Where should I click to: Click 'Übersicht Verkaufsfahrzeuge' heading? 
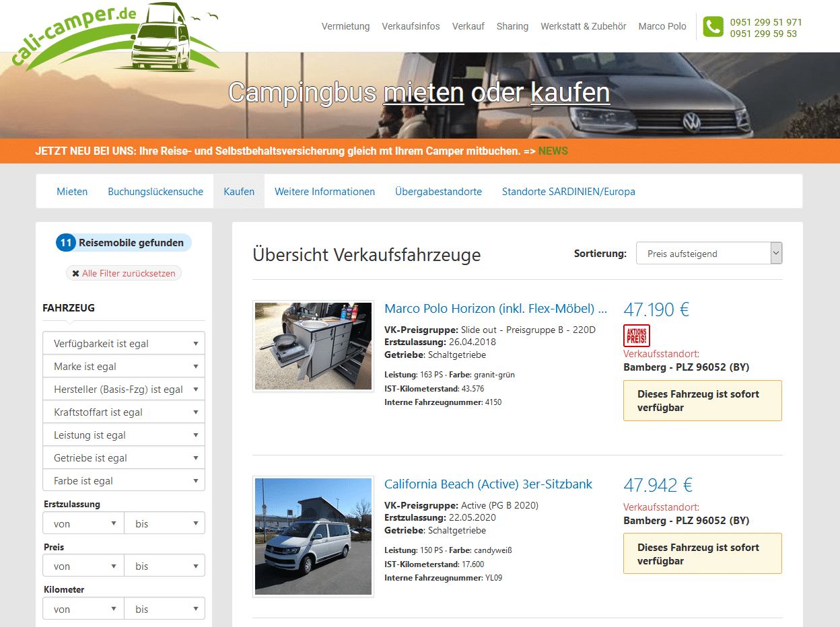coord(367,255)
